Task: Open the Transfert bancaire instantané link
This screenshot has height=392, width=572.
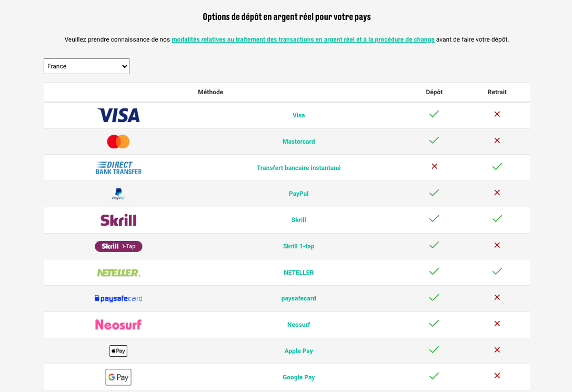Action: click(298, 168)
